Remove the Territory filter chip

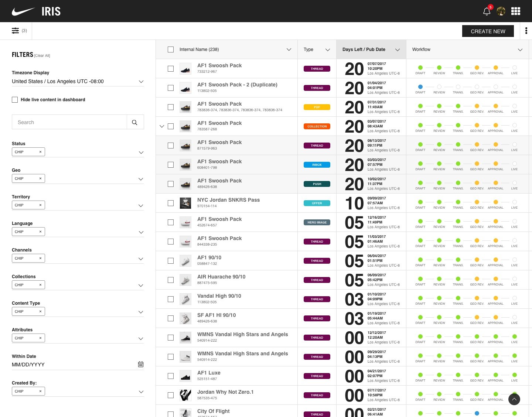coord(40,205)
